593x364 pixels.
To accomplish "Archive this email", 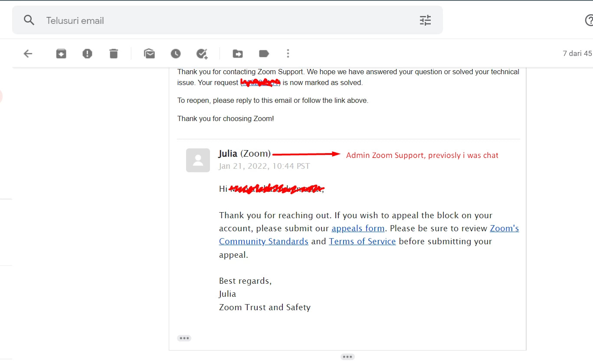I will point(61,54).
